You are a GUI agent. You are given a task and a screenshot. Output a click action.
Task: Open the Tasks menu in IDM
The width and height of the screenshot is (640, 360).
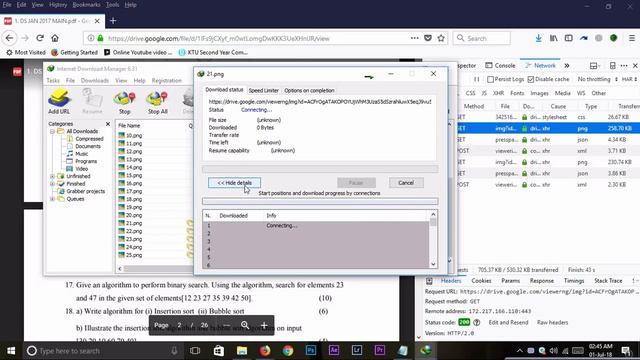coord(53,80)
